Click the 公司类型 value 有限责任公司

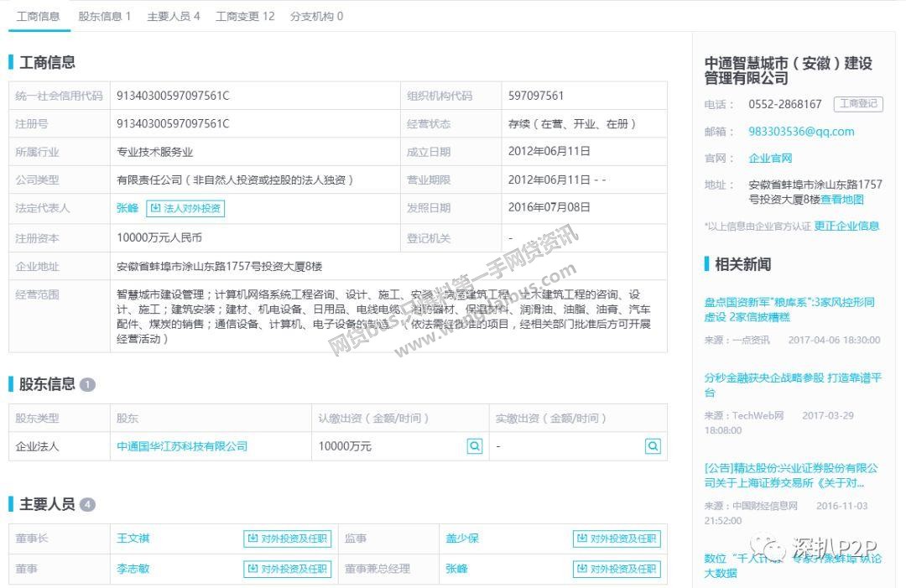click(x=235, y=180)
